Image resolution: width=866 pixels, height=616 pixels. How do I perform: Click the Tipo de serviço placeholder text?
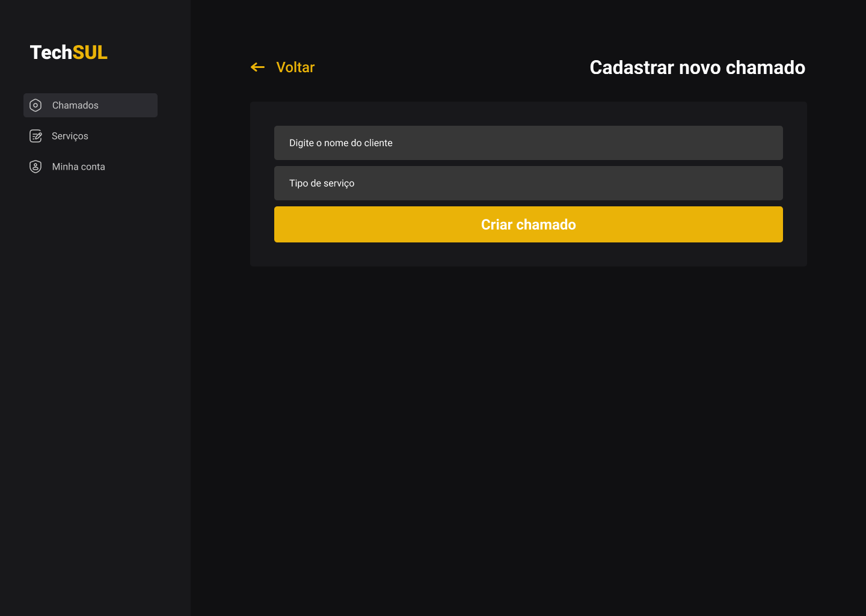[322, 183]
